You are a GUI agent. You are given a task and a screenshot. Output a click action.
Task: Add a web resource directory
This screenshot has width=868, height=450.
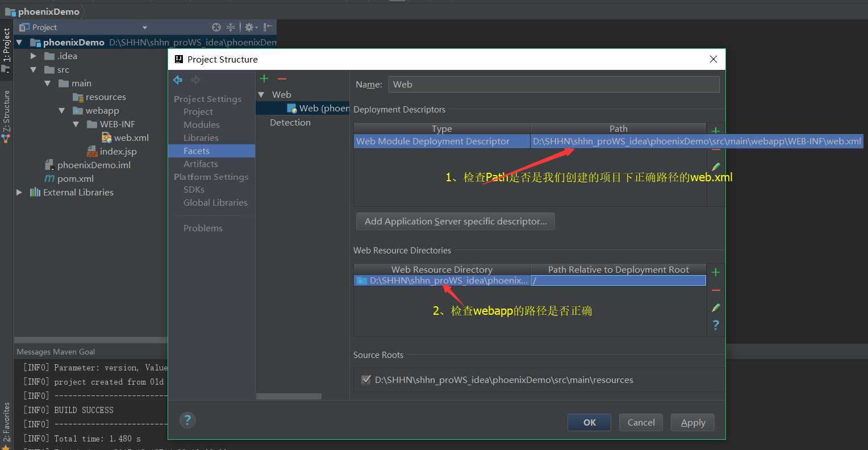click(x=716, y=272)
